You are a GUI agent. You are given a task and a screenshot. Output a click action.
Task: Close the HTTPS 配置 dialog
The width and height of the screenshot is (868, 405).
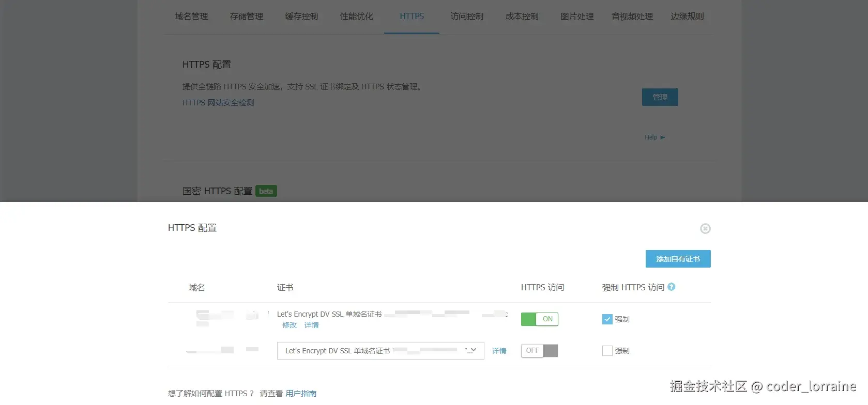tap(705, 228)
